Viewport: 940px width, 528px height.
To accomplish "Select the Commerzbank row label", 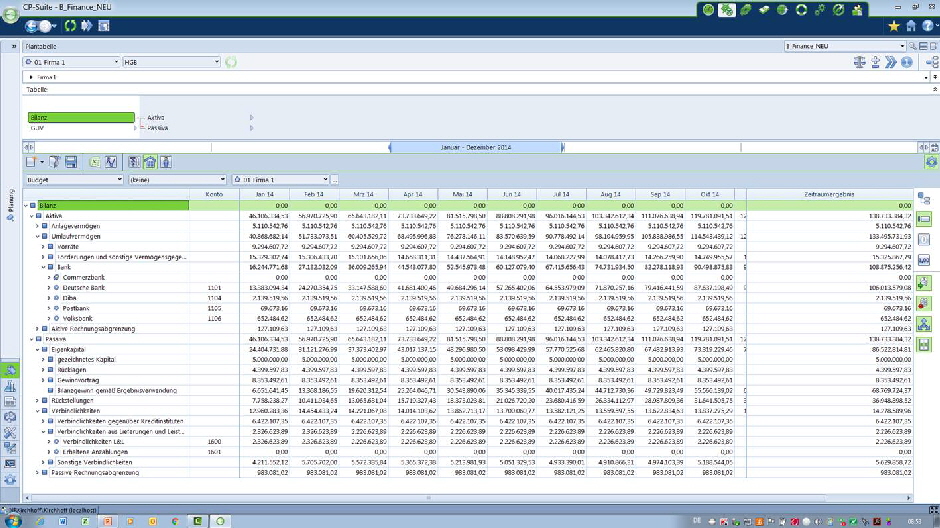I will (x=83, y=277).
